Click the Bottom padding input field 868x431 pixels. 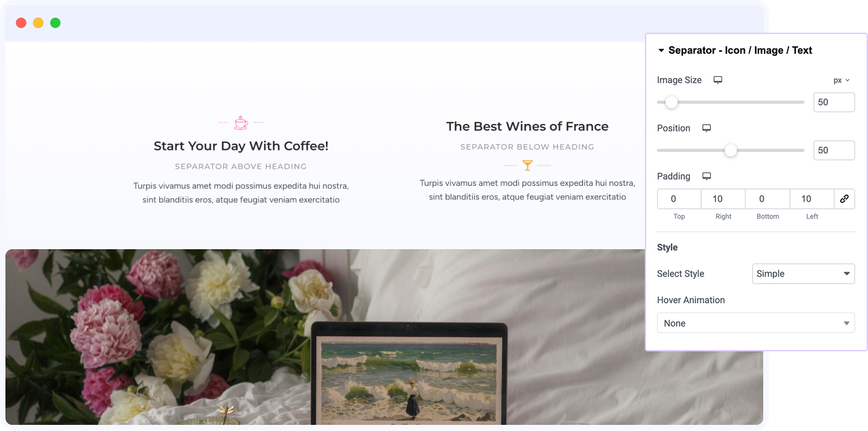(767, 199)
